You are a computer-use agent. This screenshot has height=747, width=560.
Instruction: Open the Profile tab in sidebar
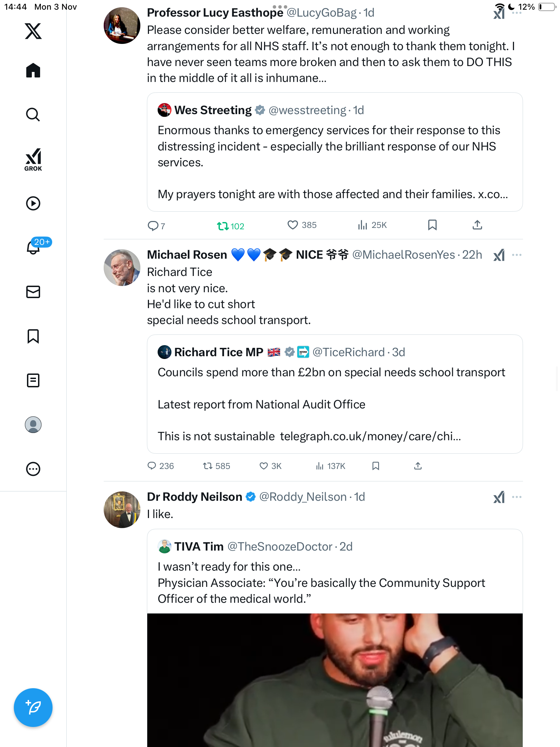click(33, 425)
